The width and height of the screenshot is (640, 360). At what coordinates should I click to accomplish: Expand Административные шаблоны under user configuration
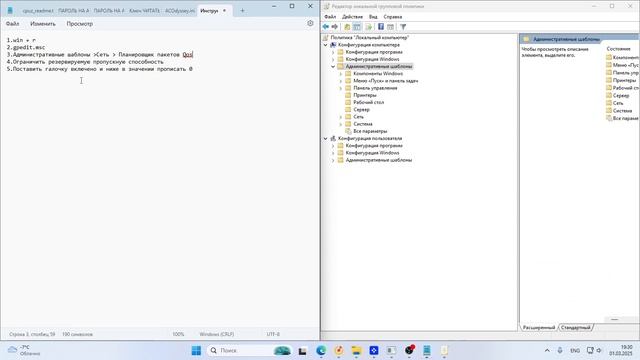333,160
